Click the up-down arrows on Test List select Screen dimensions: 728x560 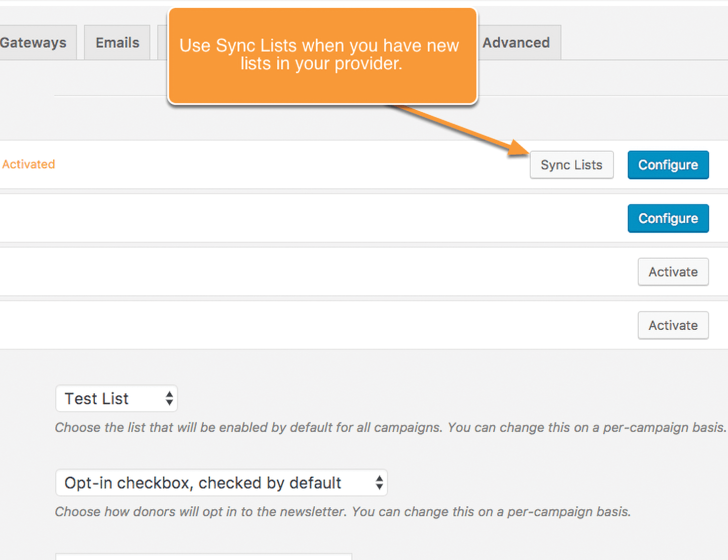(169, 399)
